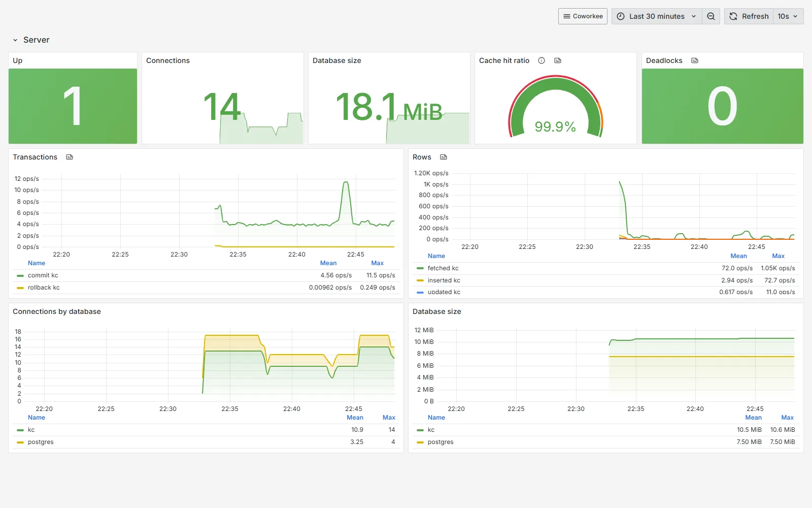Toggle the inserted kc series in Rows legend
This screenshot has height=508, width=812.
444,280
